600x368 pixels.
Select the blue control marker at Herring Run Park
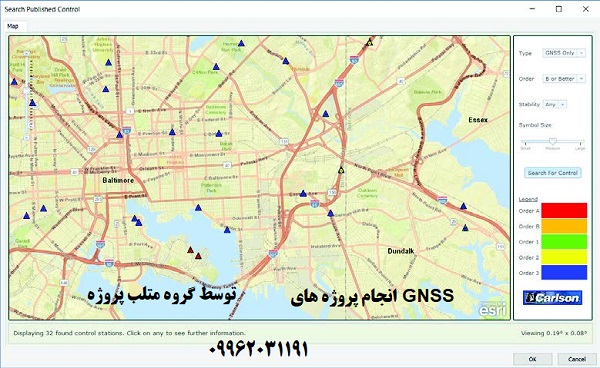coord(241,43)
